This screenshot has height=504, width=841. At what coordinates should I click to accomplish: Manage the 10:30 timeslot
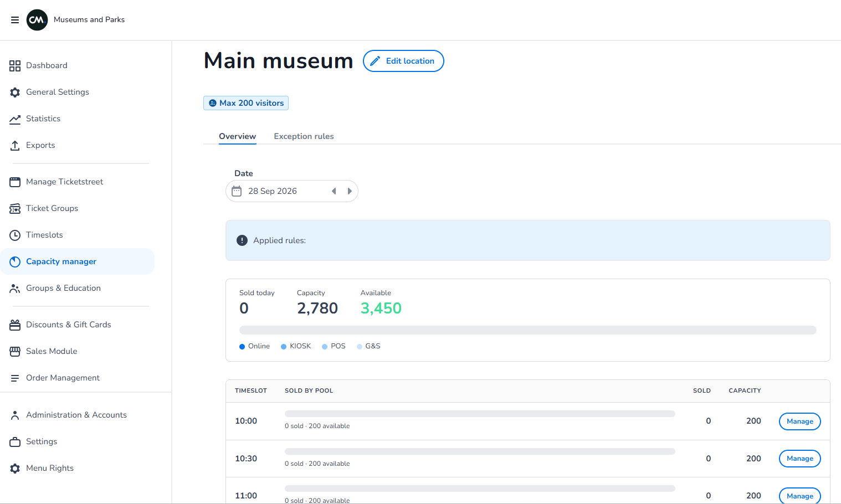tap(800, 459)
